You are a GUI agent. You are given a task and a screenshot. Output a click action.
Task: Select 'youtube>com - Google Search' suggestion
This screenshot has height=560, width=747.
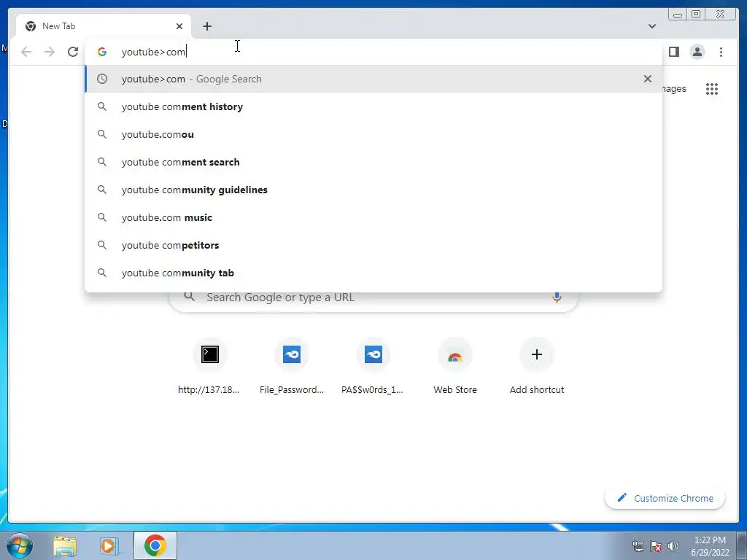(x=373, y=79)
